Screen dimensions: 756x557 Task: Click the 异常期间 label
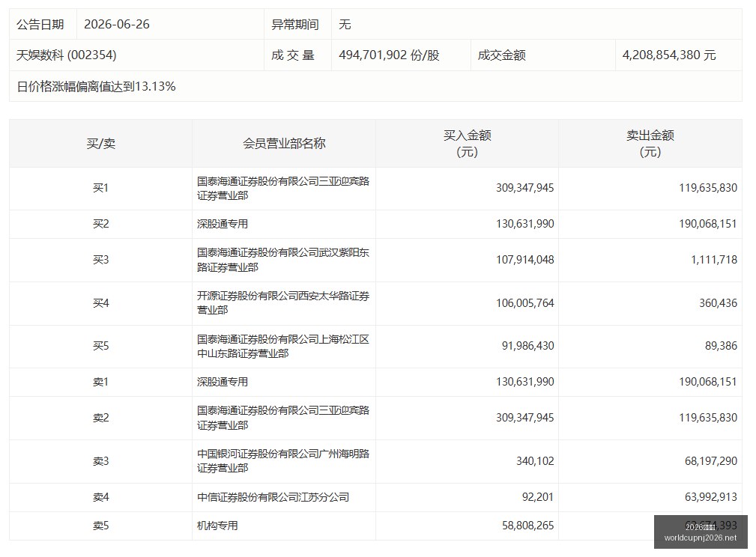coord(294,24)
